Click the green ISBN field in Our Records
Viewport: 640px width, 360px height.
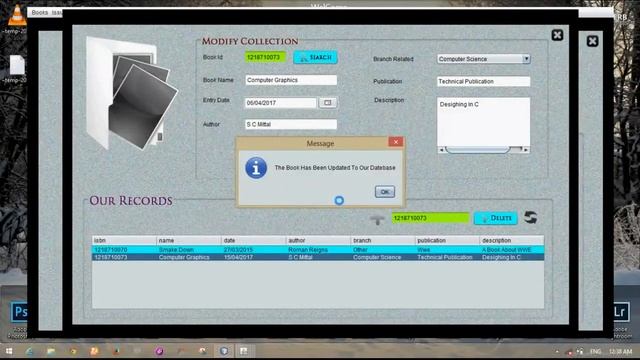(431, 218)
